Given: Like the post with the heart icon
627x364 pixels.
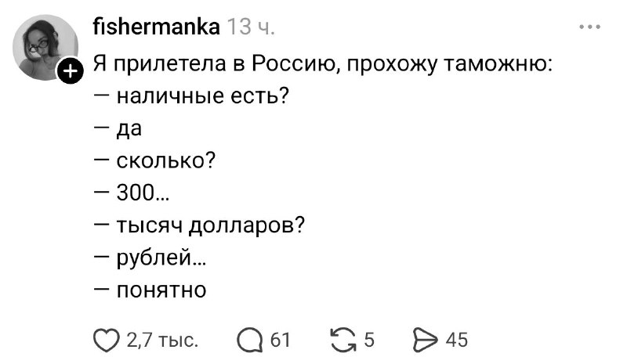Looking at the screenshot, I should [x=105, y=339].
